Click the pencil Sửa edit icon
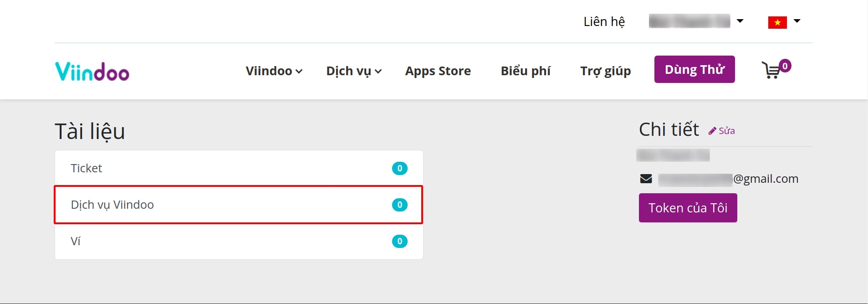This screenshot has height=304, width=868. (x=712, y=131)
